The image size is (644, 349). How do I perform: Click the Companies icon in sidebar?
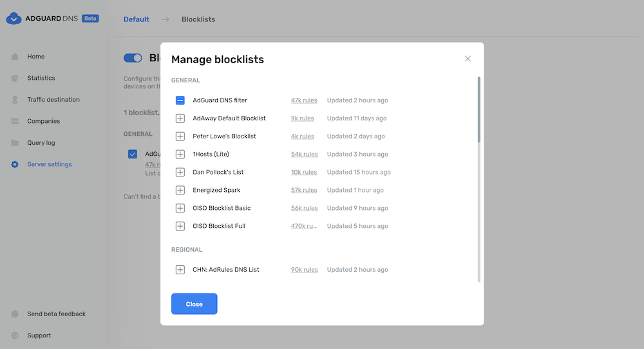[15, 121]
